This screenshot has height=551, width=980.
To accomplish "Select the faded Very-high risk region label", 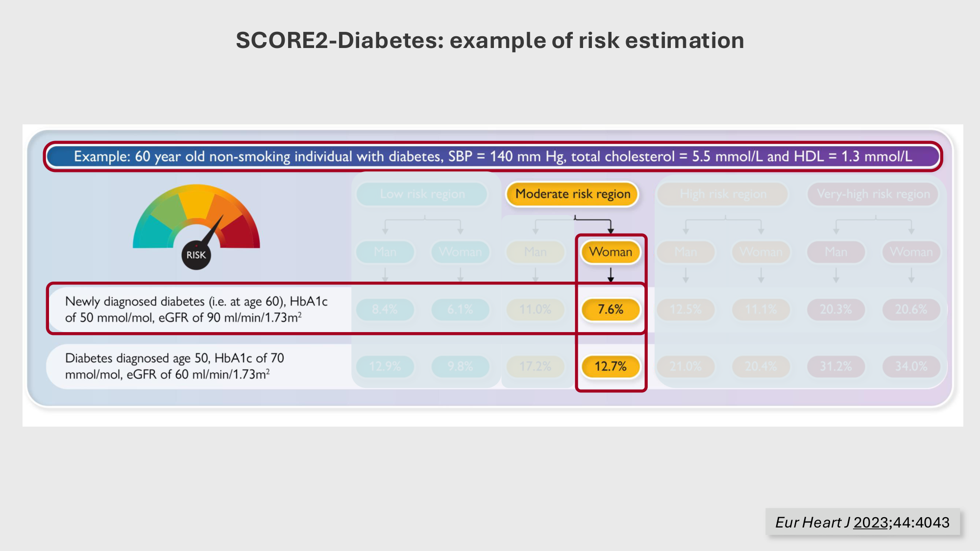I will coord(873,194).
